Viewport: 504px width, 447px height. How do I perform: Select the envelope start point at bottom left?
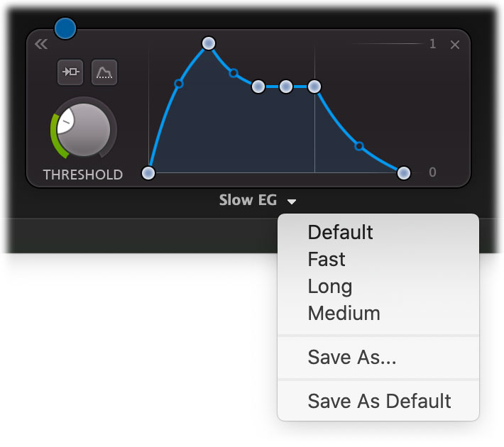[148, 173]
